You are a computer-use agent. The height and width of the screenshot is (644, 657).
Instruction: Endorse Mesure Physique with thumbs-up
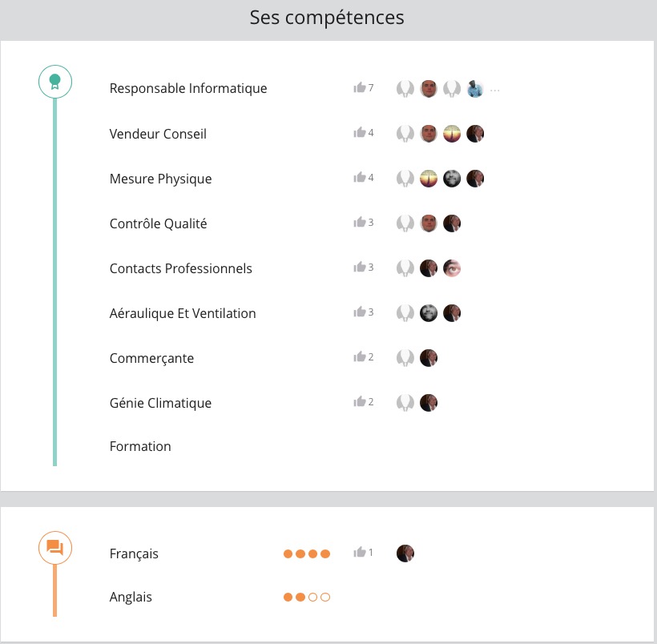[x=359, y=178]
